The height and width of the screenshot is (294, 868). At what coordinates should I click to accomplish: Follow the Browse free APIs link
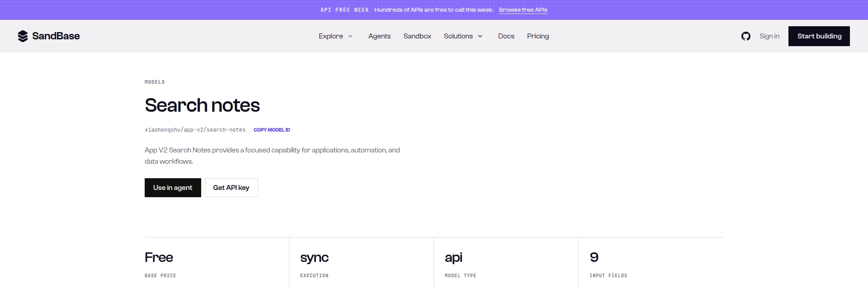(523, 10)
